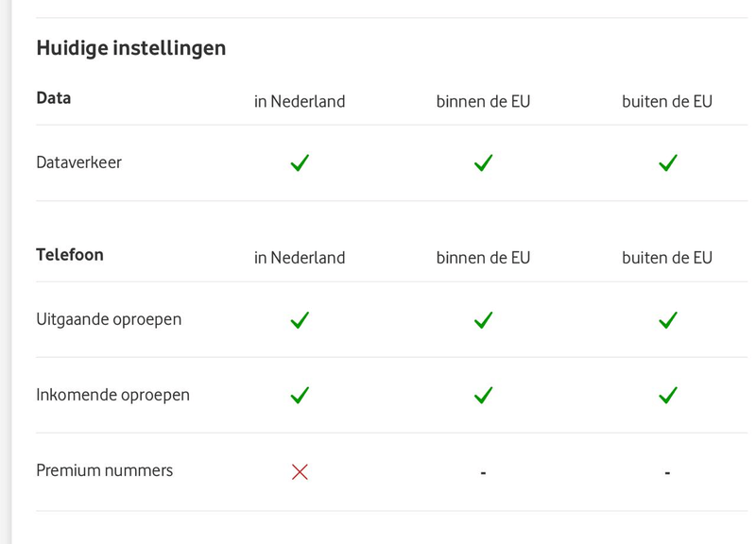This screenshot has width=756, height=544.
Task: Select the Dataverkeer row label
Action: [78, 162]
